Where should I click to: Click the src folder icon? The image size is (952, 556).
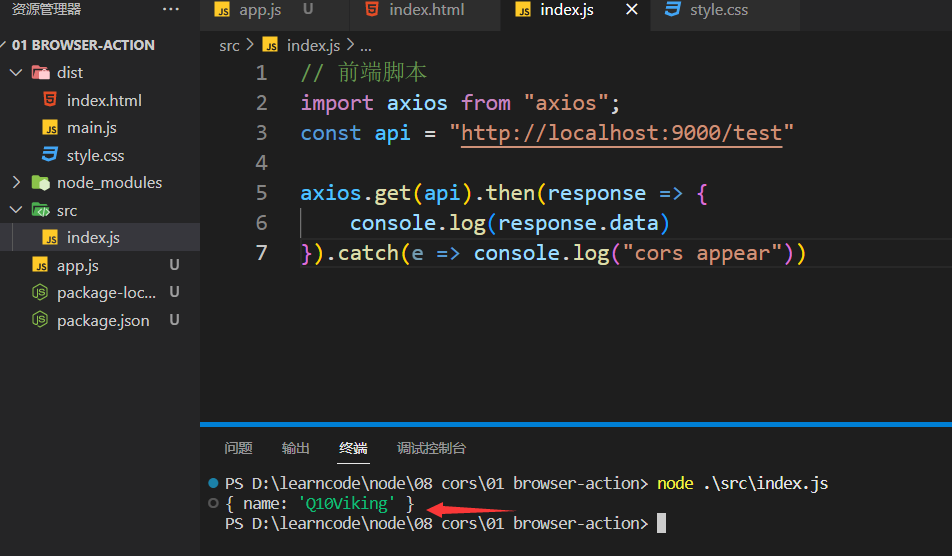tap(40, 211)
